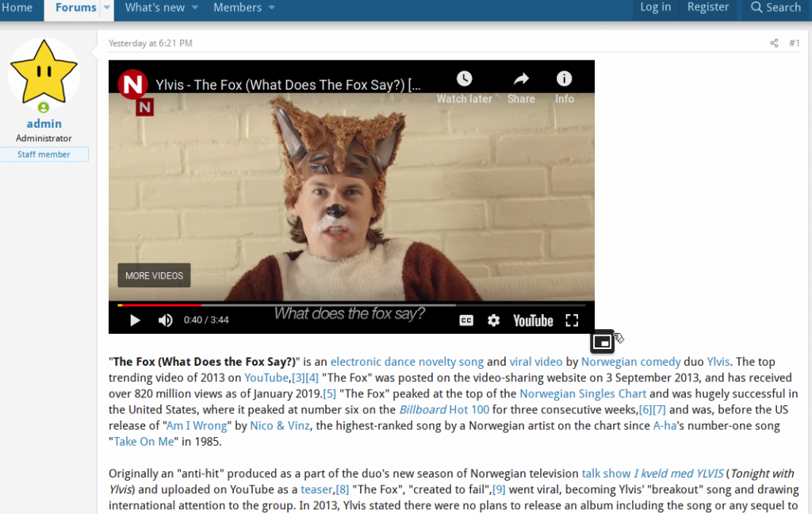Click Log in
Viewport: 812px width, 514px height.
tap(655, 7)
